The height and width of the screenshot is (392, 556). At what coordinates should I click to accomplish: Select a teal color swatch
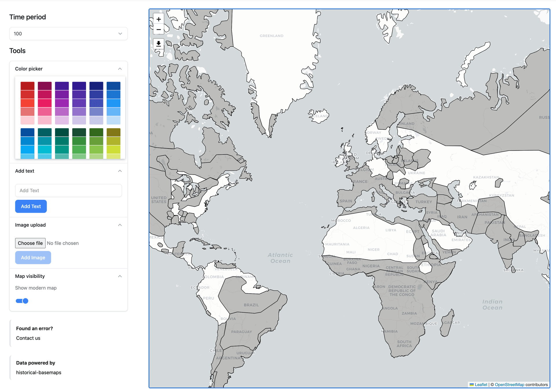coord(45,141)
